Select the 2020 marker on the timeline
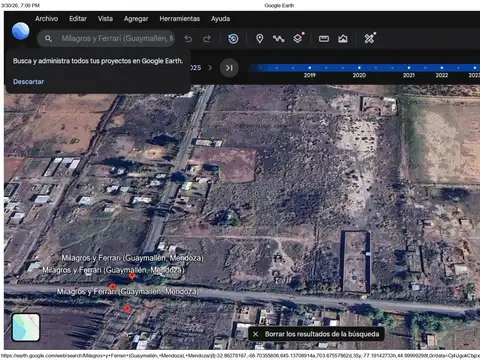480x360 pixels. point(359,68)
